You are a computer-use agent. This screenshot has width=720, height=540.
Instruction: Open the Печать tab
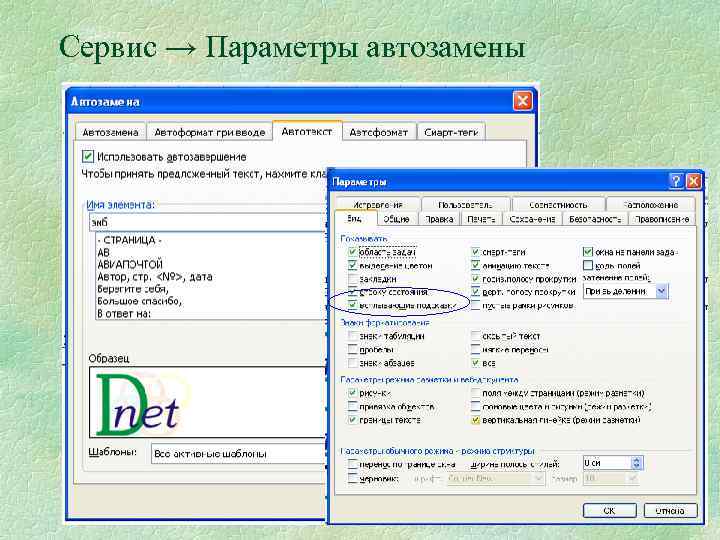click(481, 219)
